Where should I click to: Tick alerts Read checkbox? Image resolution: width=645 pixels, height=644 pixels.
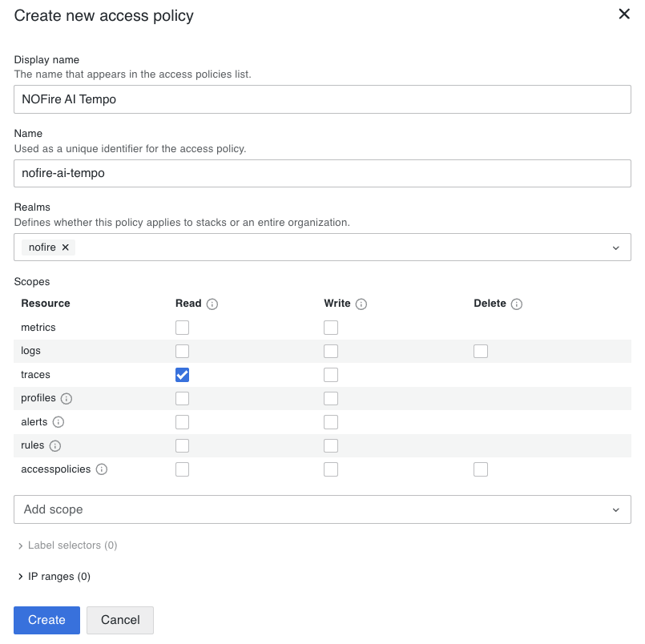pyautogui.click(x=182, y=422)
